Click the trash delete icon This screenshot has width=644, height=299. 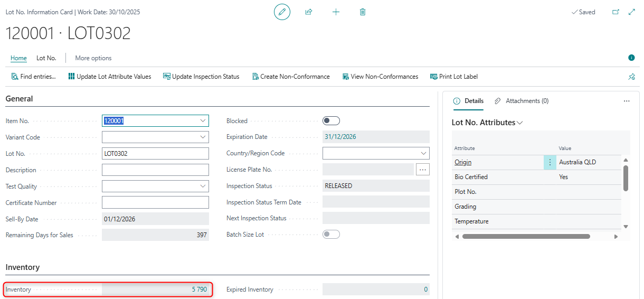coord(363,12)
